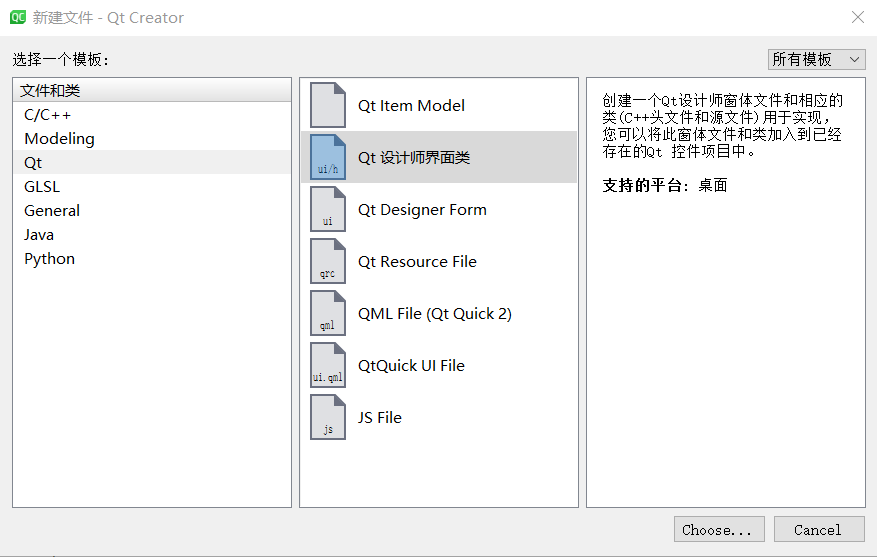Select the GLSL category

point(152,187)
